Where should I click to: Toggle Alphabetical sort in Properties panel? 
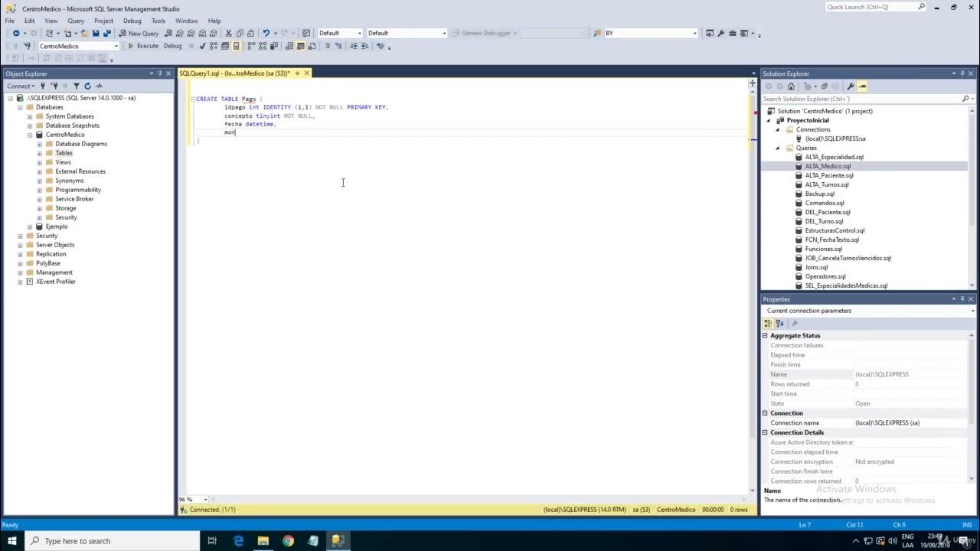779,323
